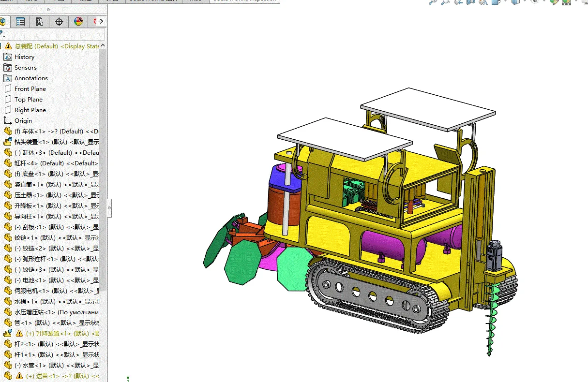
Task: Open the FeatureManager design tree tab
Action: point(4,21)
